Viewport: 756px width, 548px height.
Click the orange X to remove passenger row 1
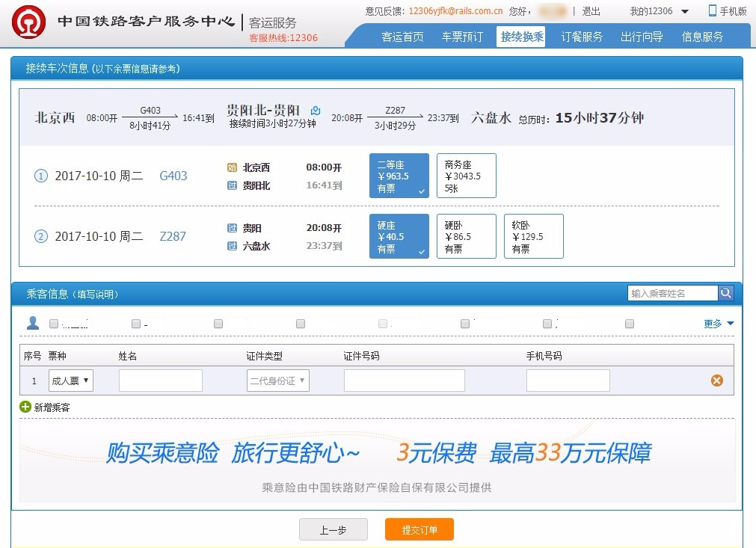(x=716, y=380)
